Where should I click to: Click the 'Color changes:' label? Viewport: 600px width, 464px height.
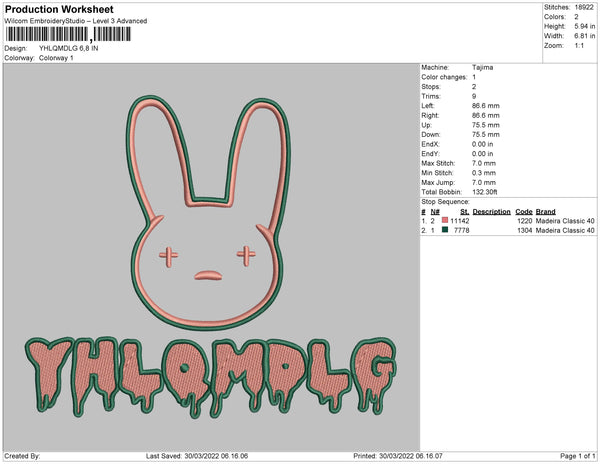click(444, 77)
